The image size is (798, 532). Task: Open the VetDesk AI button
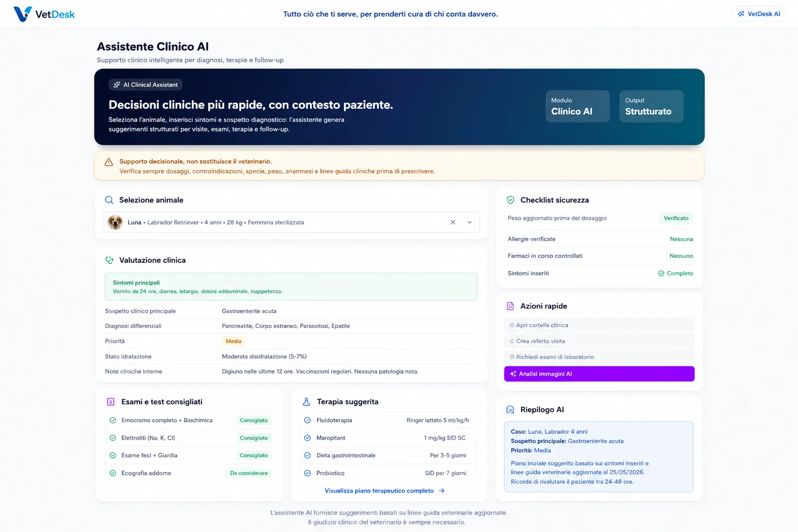pyautogui.click(x=759, y=14)
